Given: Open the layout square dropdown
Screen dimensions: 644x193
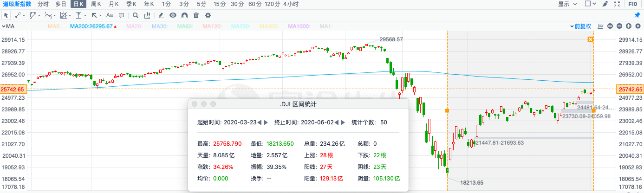Looking at the screenshot, I should tap(590, 4).
